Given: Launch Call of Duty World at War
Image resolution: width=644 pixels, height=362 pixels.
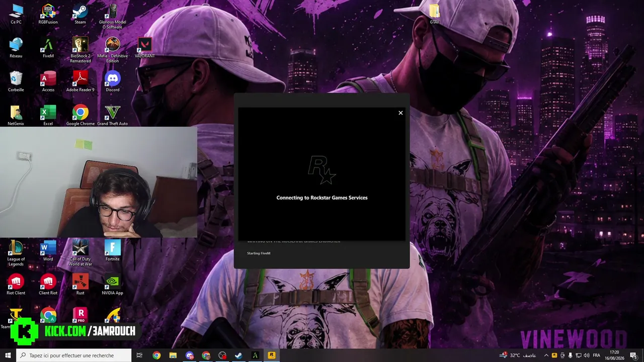Looking at the screenshot, I should pos(80,253).
